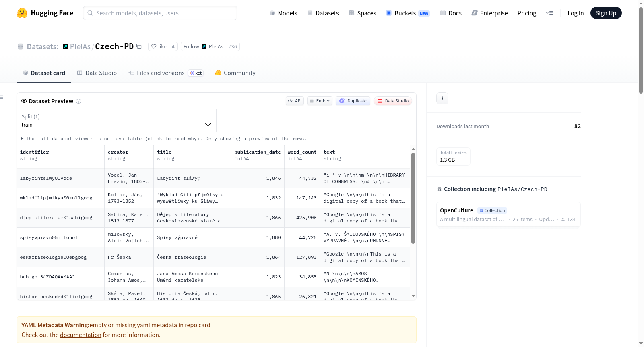Click the Datasets stack icon beside the title
The image size is (644, 347).
pyautogui.click(x=21, y=46)
